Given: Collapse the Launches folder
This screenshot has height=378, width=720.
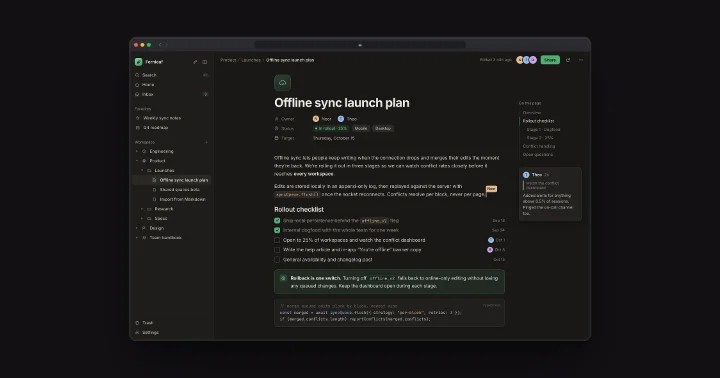Looking at the screenshot, I should 142,170.
